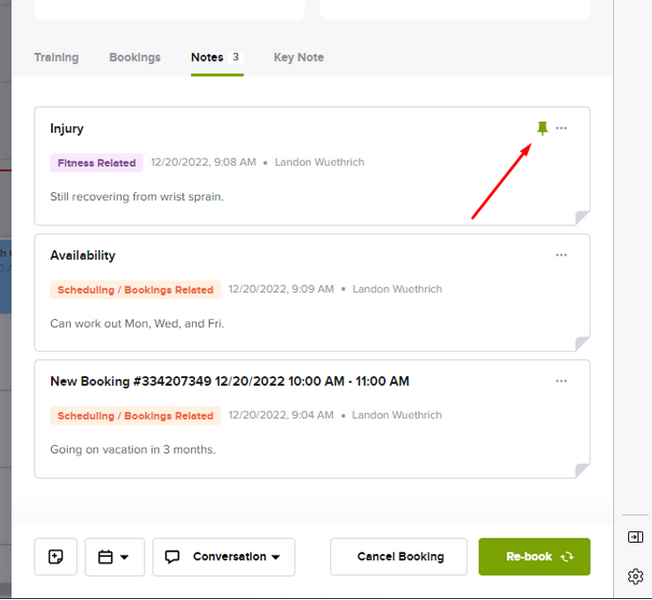The width and height of the screenshot is (652, 600).
Task: Switch to the Training tab
Action: click(x=57, y=57)
